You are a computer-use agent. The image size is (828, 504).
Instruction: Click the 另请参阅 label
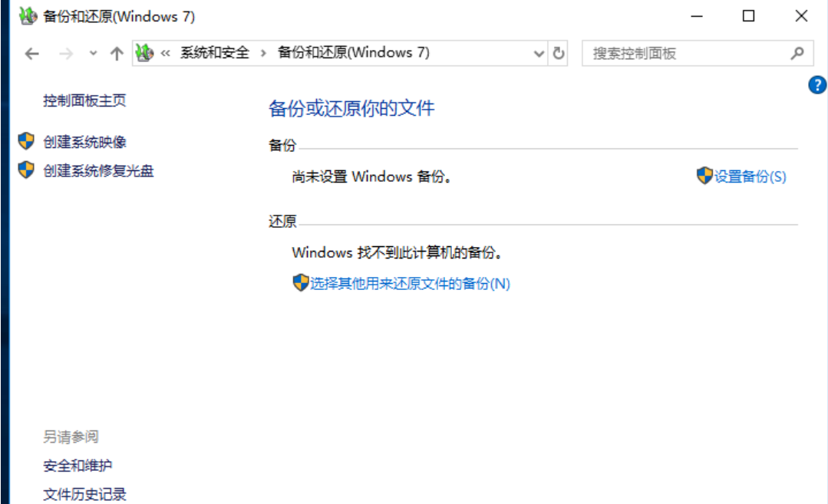[71, 436]
